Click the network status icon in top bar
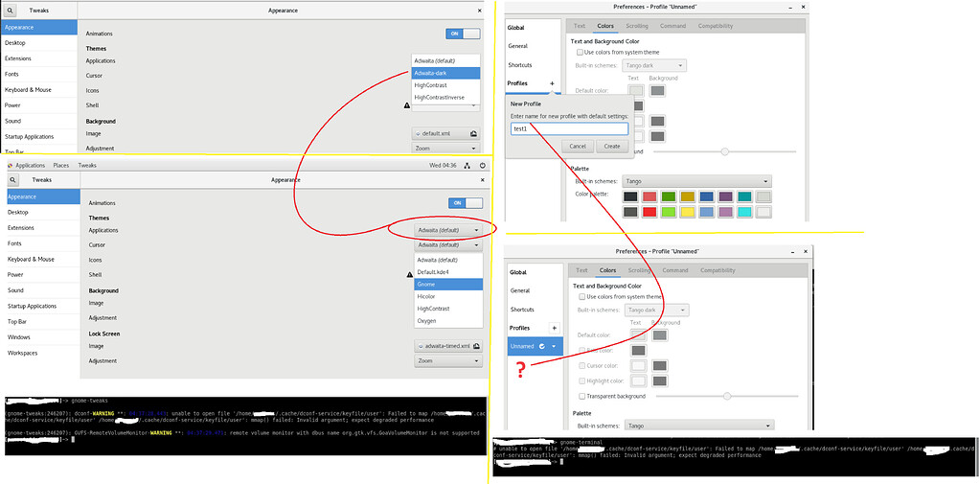Viewport: 980px width, 484px height. tap(467, 165)
